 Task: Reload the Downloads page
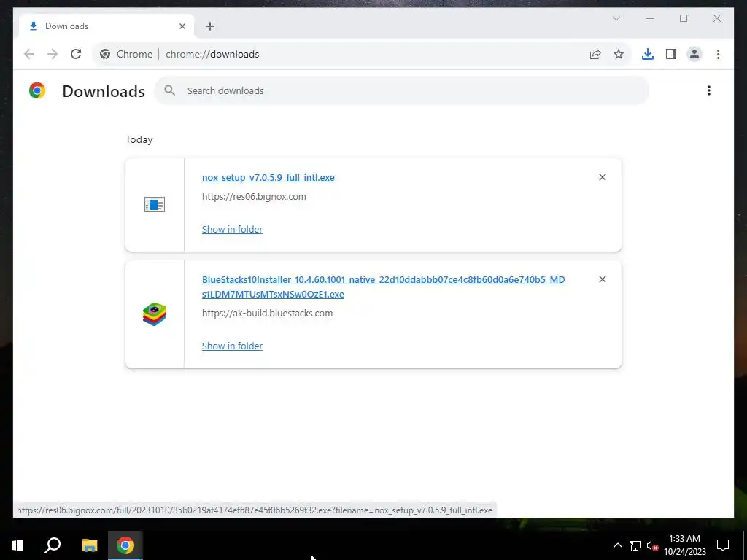76,54
